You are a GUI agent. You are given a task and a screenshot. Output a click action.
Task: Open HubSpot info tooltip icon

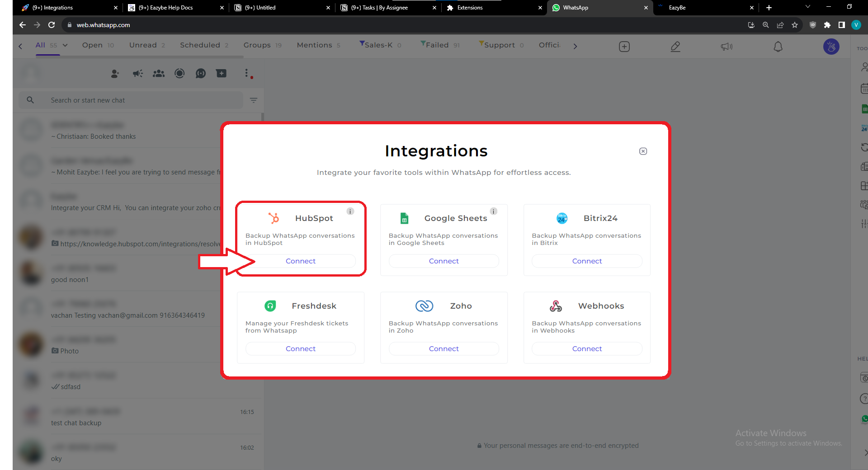[350, 211]
